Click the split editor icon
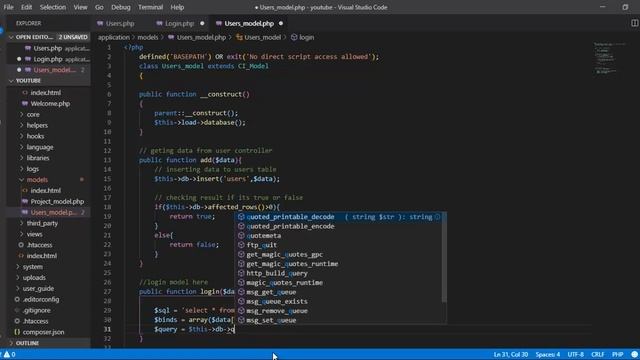 [x=634, y=23]
